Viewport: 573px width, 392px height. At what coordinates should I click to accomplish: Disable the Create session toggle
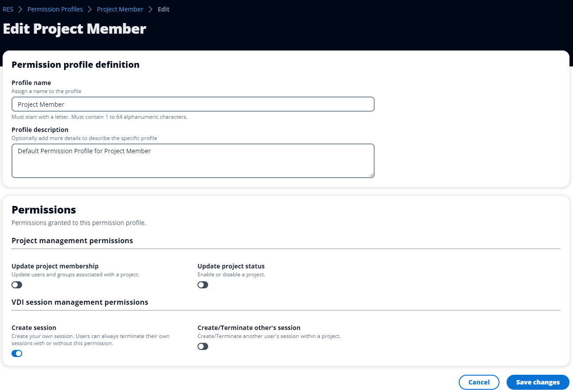(x=17, y=353)
